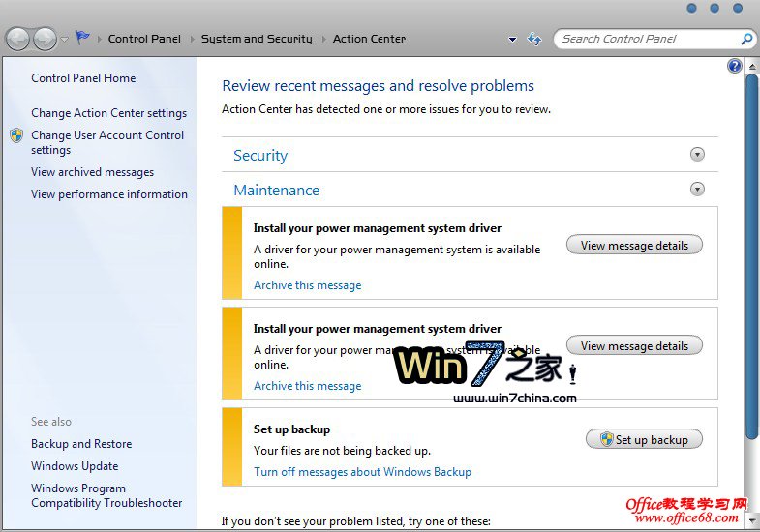Collapse the Maintenance section chevron

pyautogui.click(x=697, y=189)
